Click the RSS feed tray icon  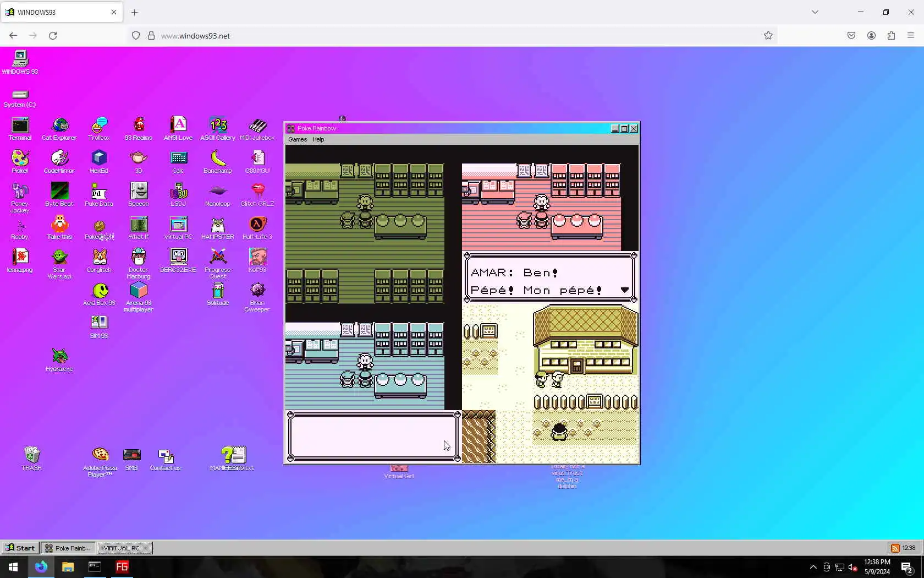895,548
